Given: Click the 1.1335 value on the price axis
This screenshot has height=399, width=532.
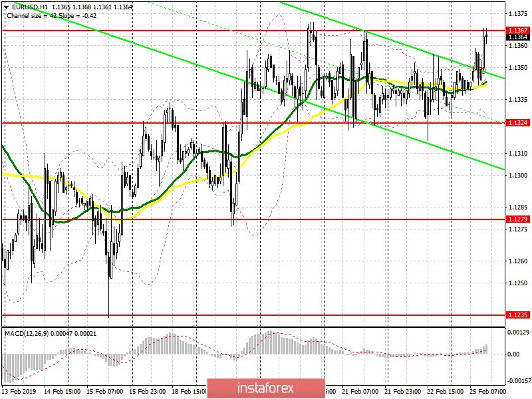Looking at the screenshot, I should pos(518,100).
